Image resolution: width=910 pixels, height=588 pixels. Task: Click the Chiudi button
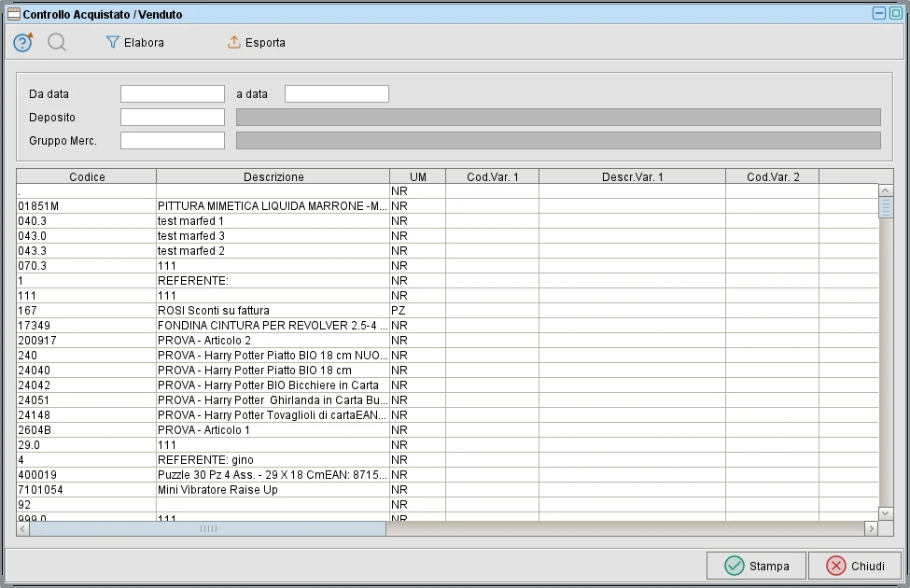(856, 566)
